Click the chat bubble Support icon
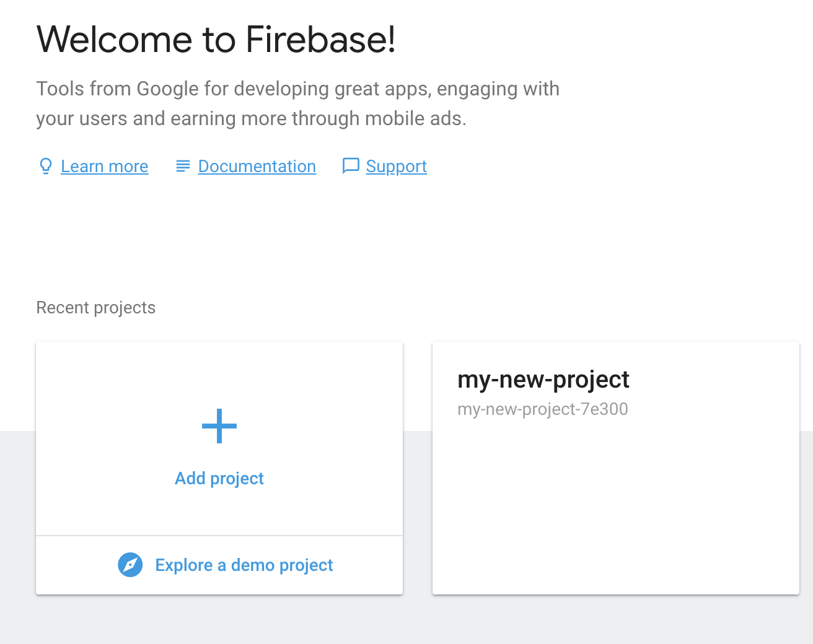This screenshot has height=644, width=813. pos(351,166)
